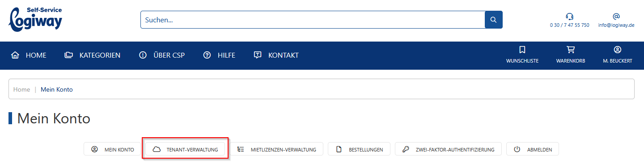This screenshot has width=644, height=164.
Task: Click the headset phone support icon
Action: (569, 17)
